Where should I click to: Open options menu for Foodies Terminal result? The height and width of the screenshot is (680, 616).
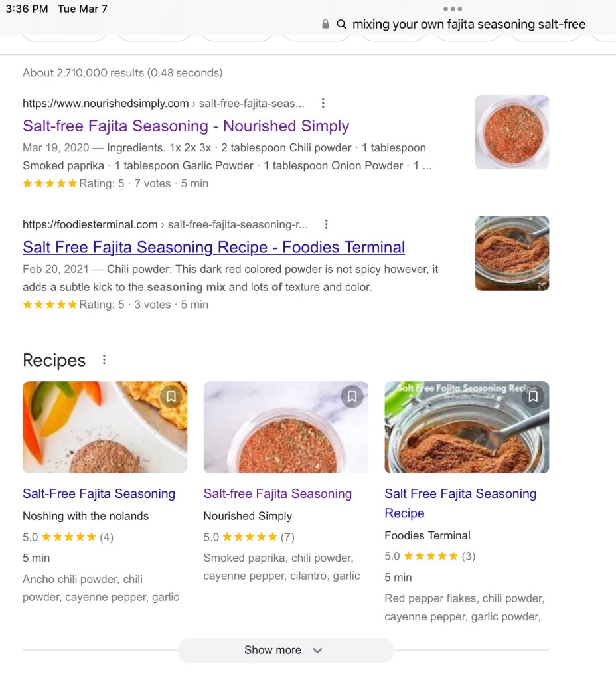click(326, 224)
